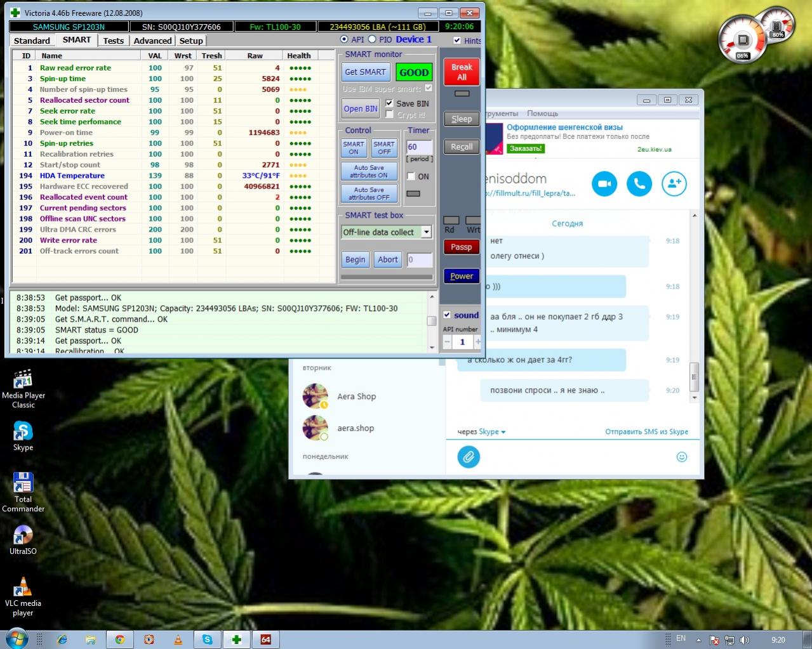Click Auto Save attributes OFF button
The height and width of the screenshot is (649, 812).
point(369,193)
